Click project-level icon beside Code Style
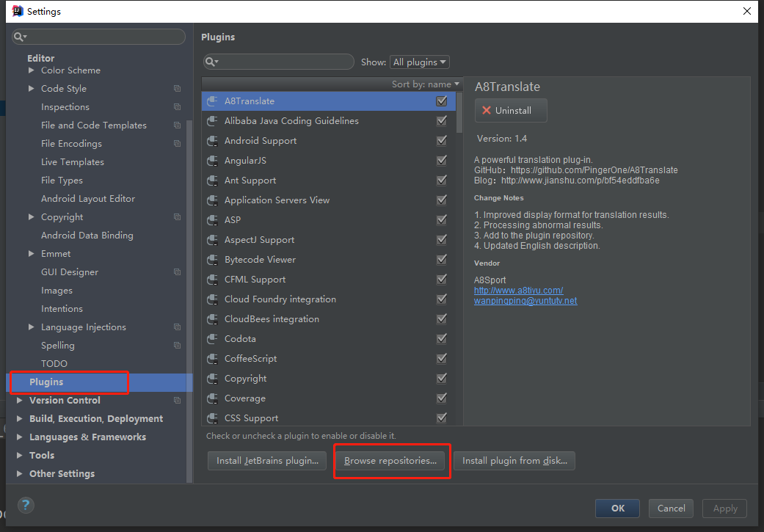 click(x=177, y=89)
